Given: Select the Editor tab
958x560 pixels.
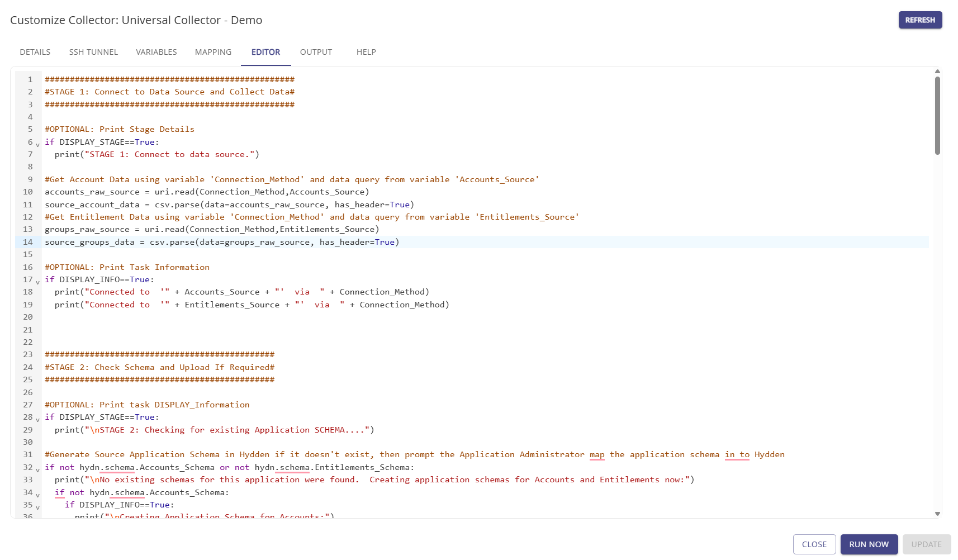Looking at the screenshot, I should click(265, 52).
